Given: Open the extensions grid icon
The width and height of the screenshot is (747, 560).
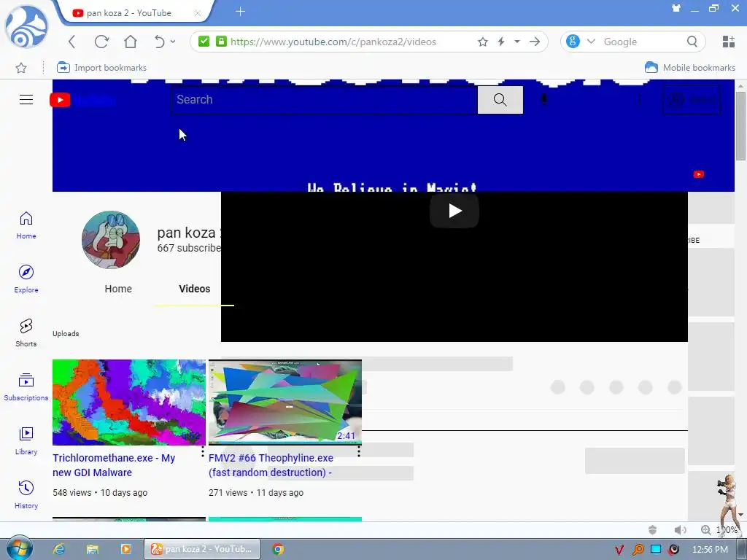Looking at the screenshot, I should click(729, 42).
